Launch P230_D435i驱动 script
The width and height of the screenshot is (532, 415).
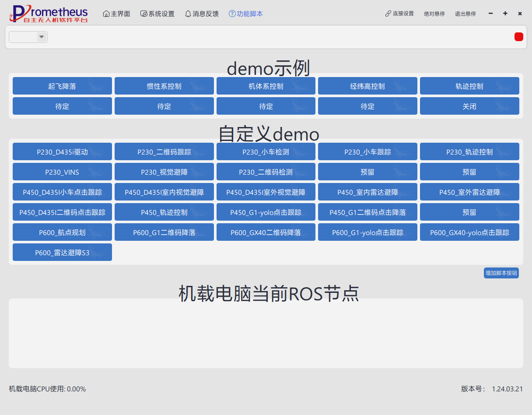62,152
